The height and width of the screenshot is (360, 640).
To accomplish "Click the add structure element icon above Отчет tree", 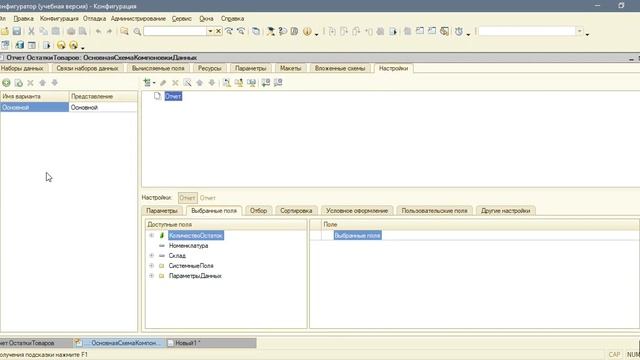I will click(x=147, y=82).
